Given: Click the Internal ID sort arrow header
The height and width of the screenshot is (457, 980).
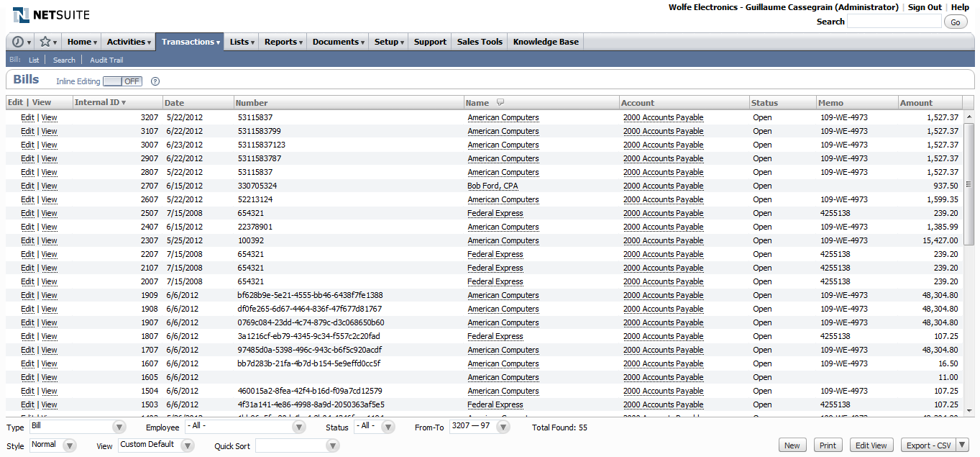Looking at the screenshot, I should 101,102.
